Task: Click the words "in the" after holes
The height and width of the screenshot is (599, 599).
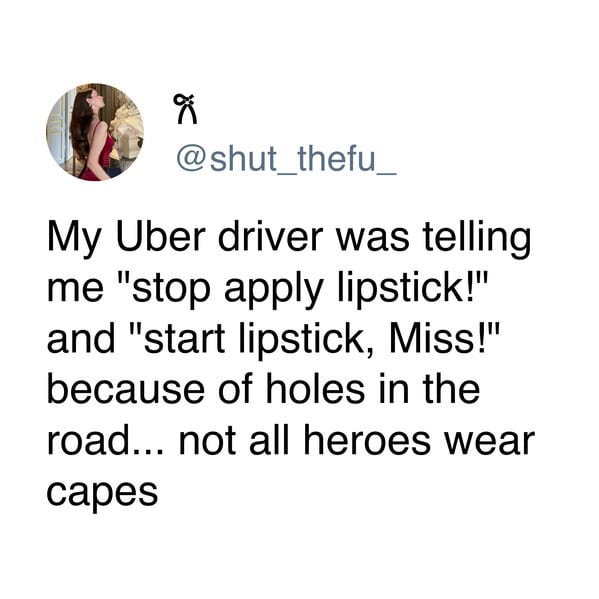Action: pos(429,390)
